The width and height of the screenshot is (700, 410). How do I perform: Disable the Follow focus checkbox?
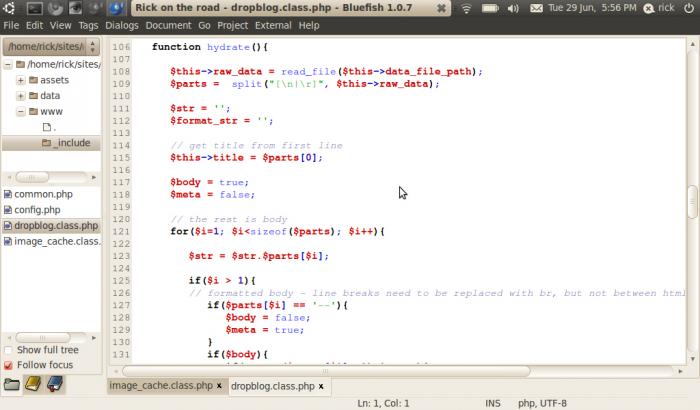(x=8, y=365)
